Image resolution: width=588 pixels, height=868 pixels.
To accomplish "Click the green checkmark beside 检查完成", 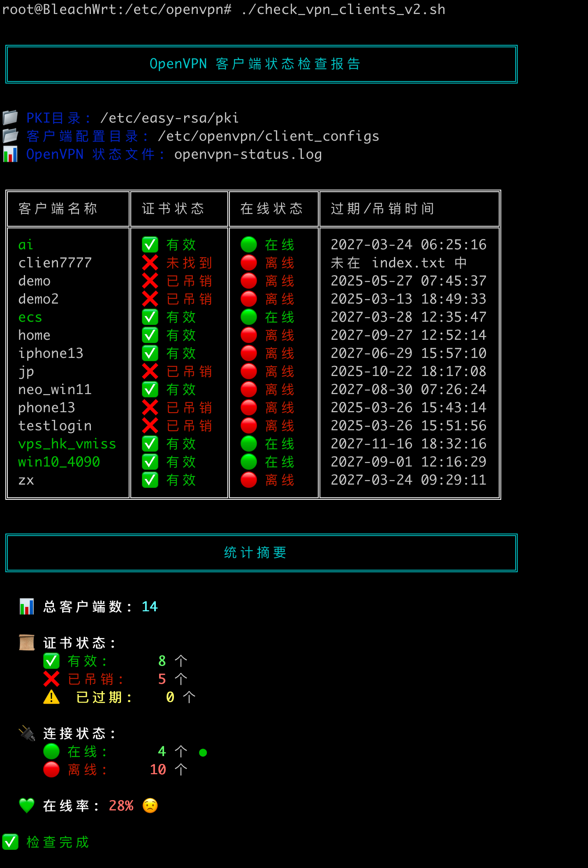I will [x=10, y=842].
